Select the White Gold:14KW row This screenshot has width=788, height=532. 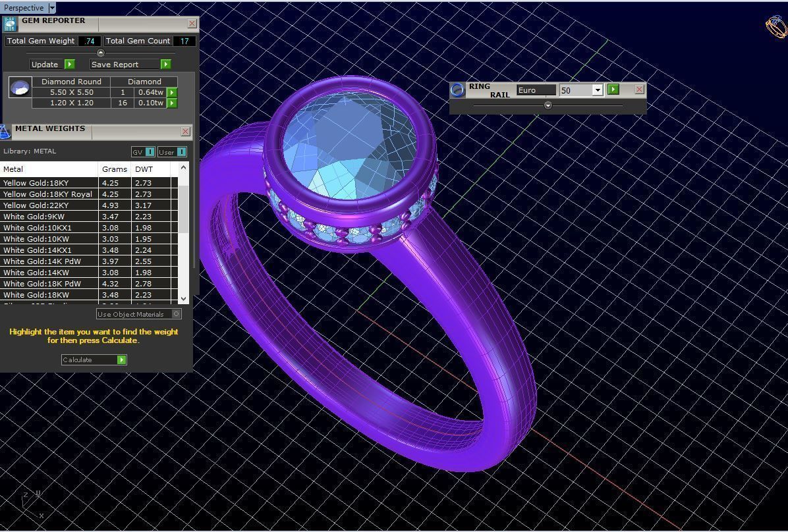coord(88,273)
